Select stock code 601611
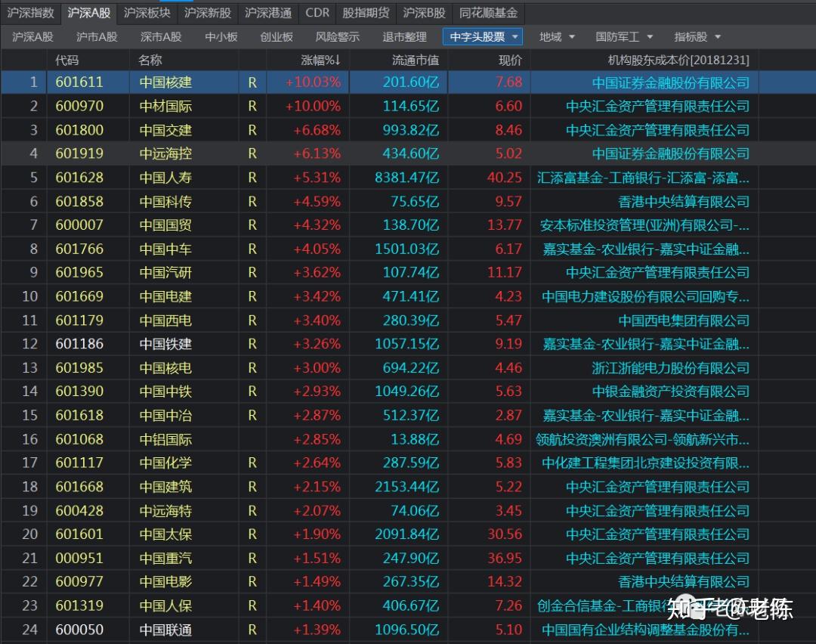The width and height of the screenshot is (816, 644). pos(79,82)
